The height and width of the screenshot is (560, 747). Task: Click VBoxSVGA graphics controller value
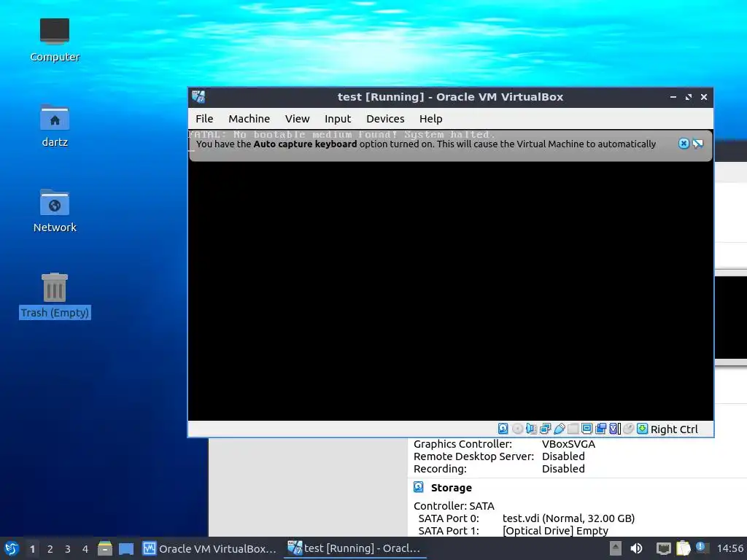point(568,444)
